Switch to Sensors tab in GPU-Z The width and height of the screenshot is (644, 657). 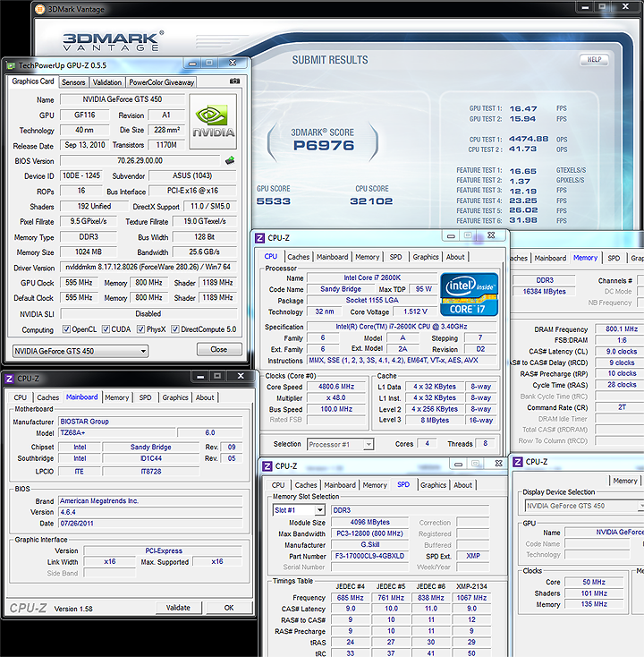(73, 82)
